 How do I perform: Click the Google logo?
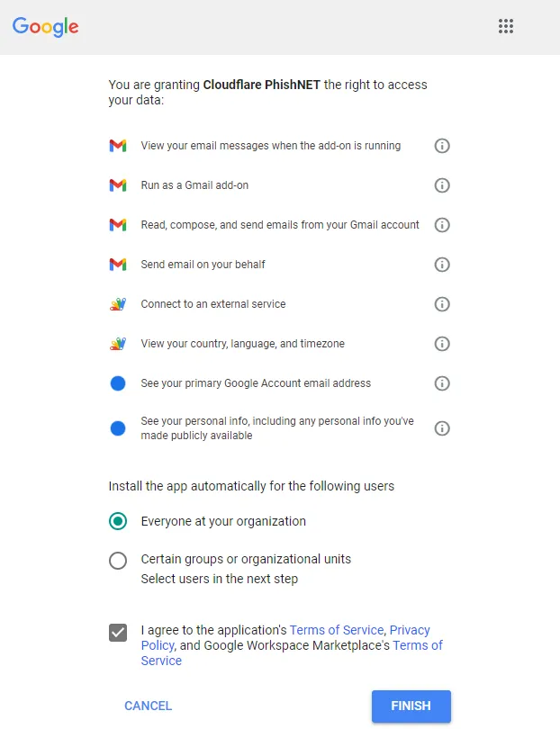coord(45,27)
